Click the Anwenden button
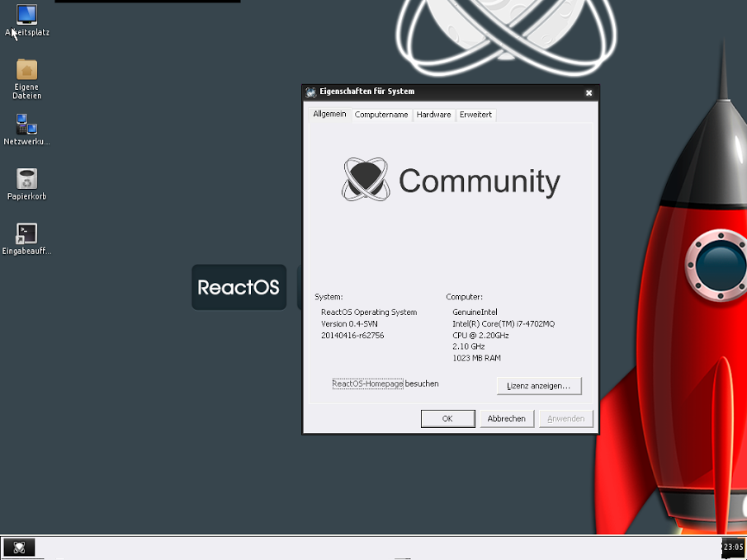This screenshot has height=560, width=747. point(565,419)
